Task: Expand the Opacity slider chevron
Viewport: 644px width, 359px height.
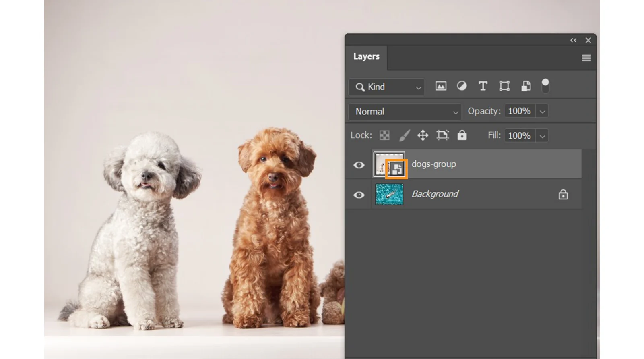Action: (542, 112)
